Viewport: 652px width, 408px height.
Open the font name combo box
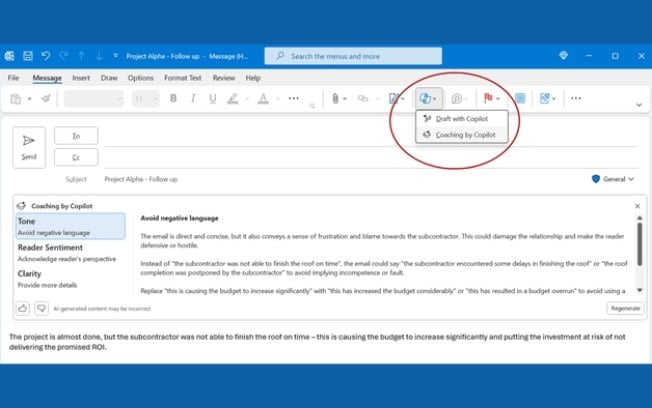(94, 99)
